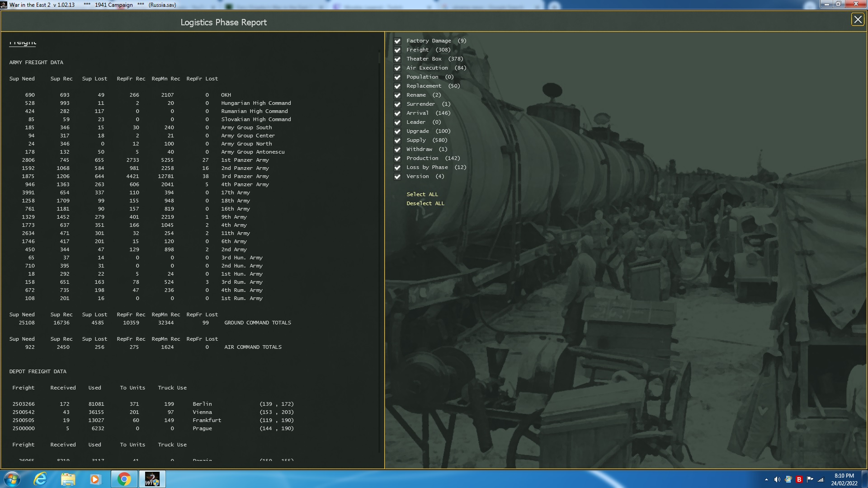868x488 pixels.
Task: Open Windows Explorer from taskbar
Action: click(68, 479)
